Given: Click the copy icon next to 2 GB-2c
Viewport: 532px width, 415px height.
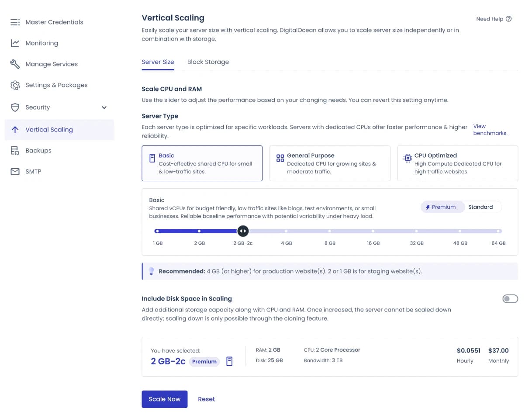Looking at the screenshot, I should [x=229, y=361].
